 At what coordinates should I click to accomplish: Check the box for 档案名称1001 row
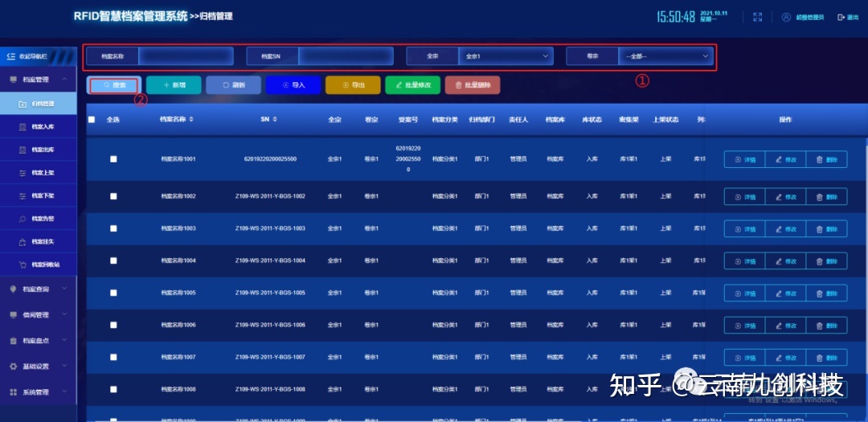pyautogui.click(x=113, y=159)
